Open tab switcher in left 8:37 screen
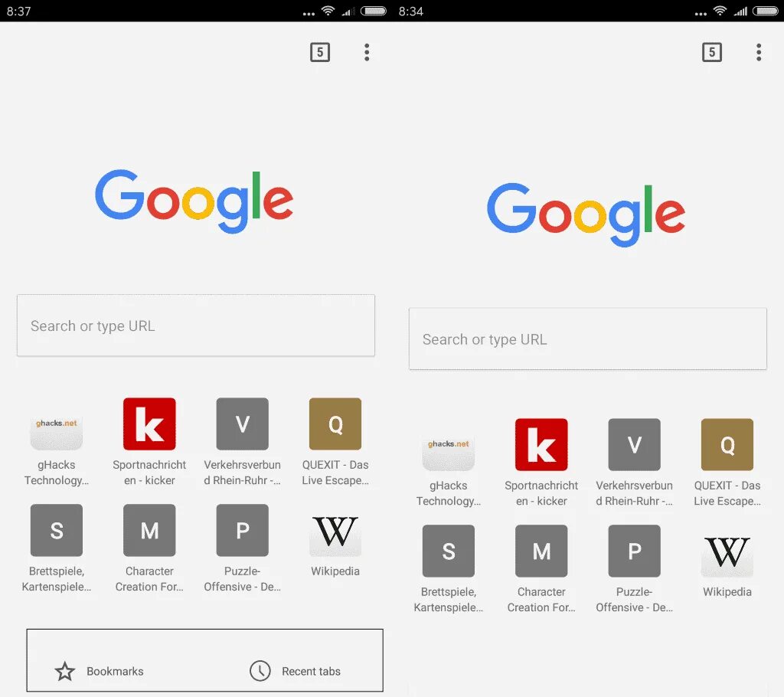Screen dimensions: 784x697 tap(320, 52)
